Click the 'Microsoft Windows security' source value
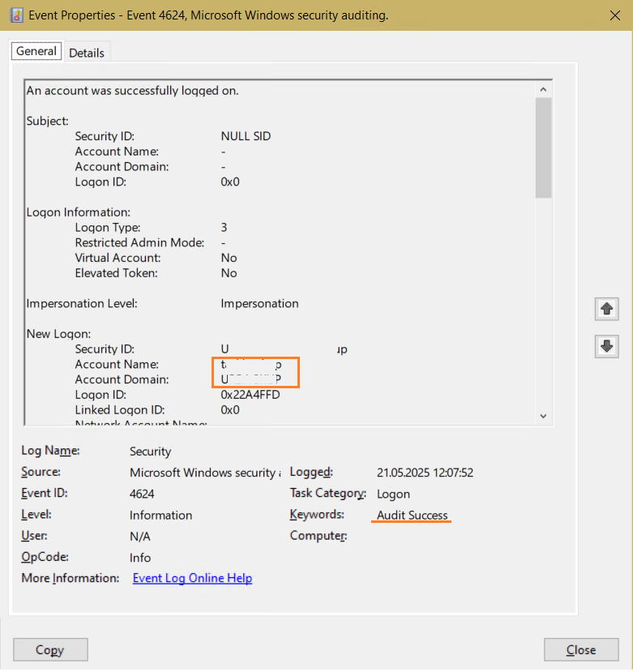This screenshot has width=633, height=672. (205, 473)
